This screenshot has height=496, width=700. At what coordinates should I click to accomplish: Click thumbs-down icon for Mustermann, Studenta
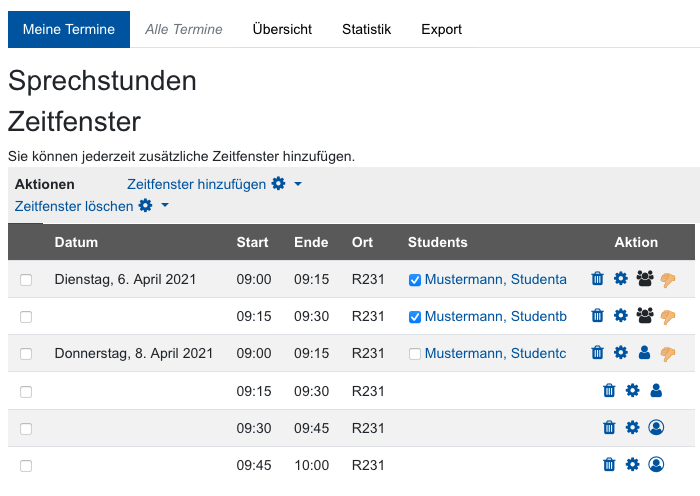(668, 279)
